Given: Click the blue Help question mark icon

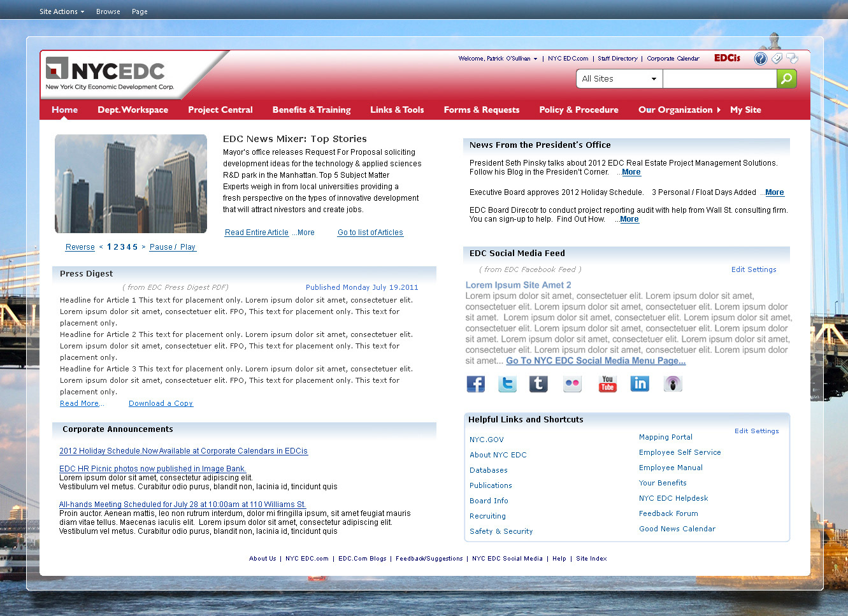Looking at the screenshot, I should (x=761, y=59).
